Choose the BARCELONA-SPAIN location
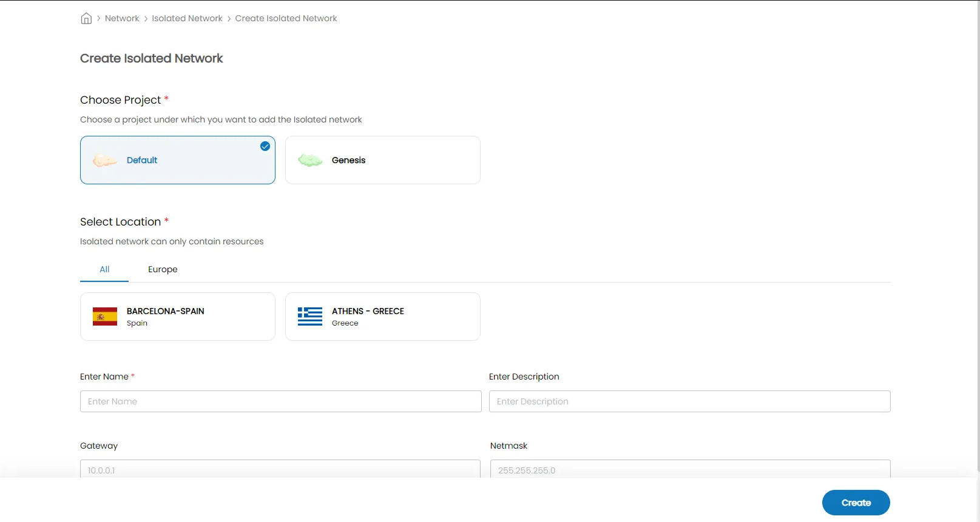The image size is (980, 522). 177,316
